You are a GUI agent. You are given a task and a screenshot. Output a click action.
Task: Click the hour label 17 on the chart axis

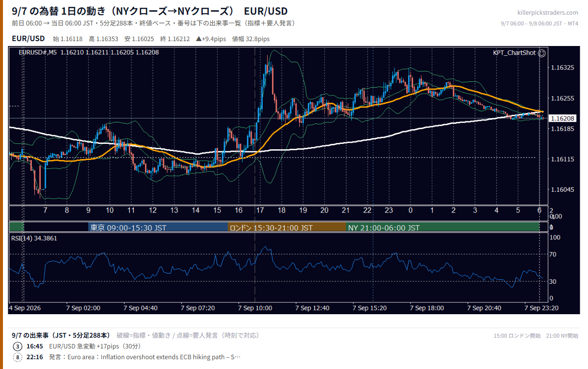260,210
